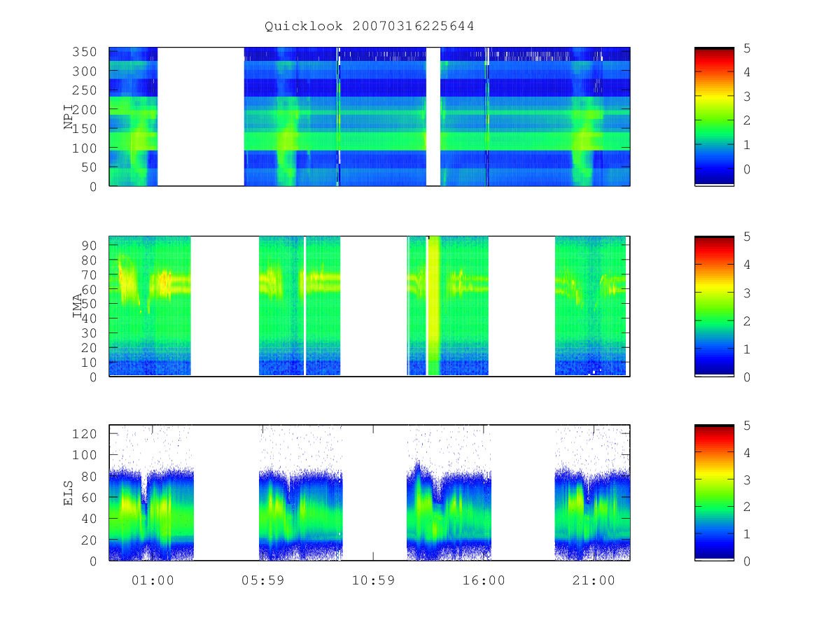Click the IMA panel color scale bar
The height and width of the screenshot is (630, 840).
coord(714,307)
